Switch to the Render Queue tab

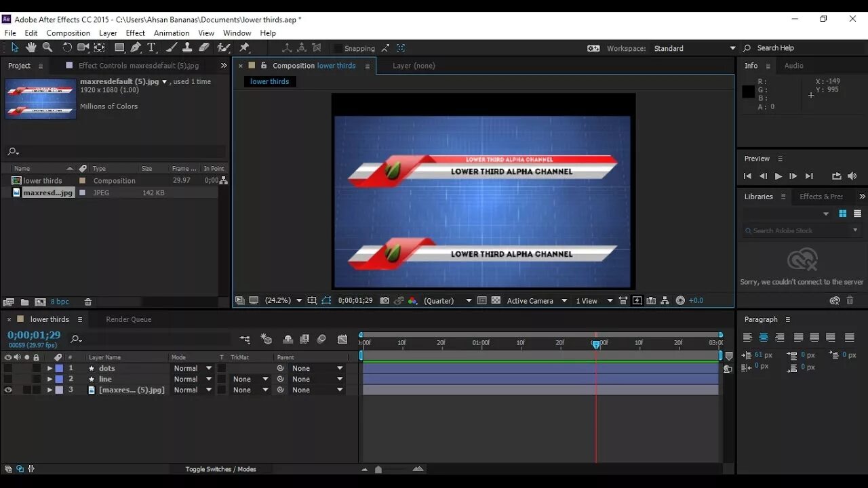pos(128,319)
